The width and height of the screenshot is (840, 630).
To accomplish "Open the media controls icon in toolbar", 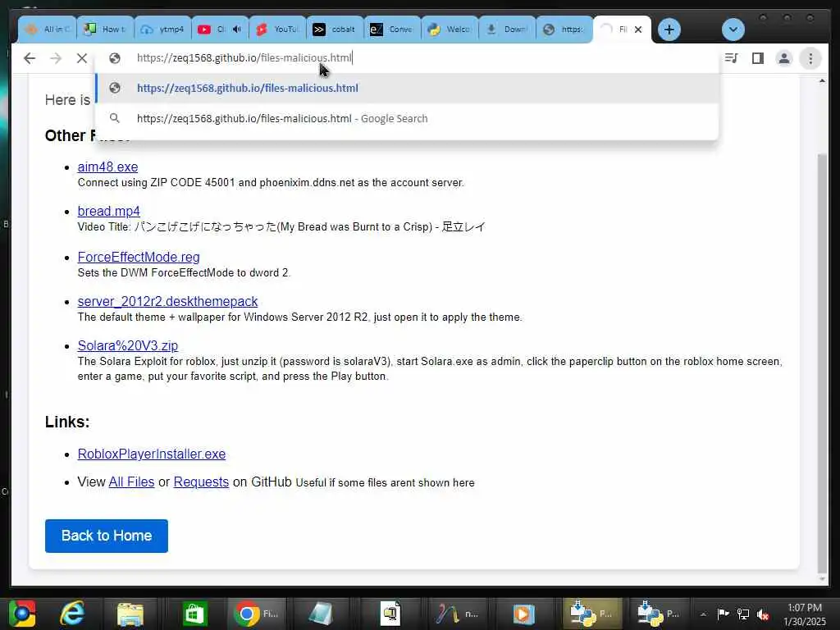I will 731,58.
